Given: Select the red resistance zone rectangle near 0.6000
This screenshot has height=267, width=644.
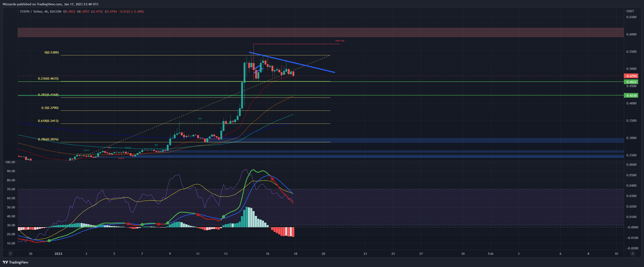Looking at the screenshot, I should click(321, 33).
